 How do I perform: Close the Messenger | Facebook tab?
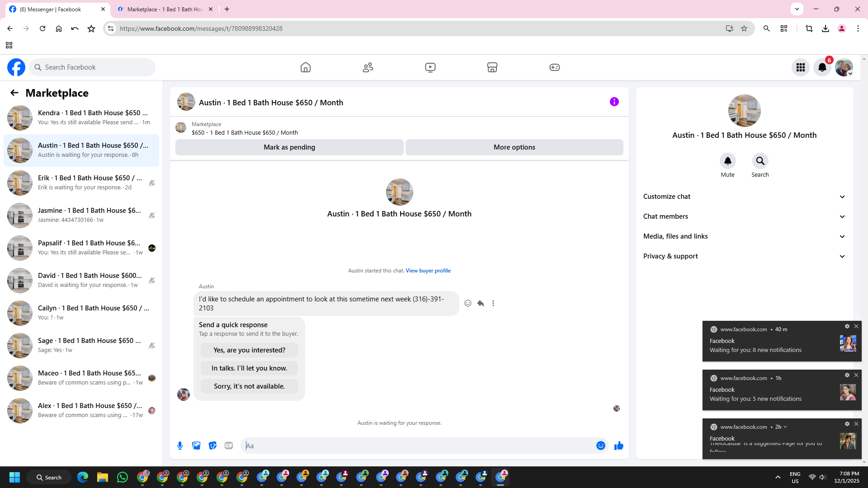click(103, 9)
